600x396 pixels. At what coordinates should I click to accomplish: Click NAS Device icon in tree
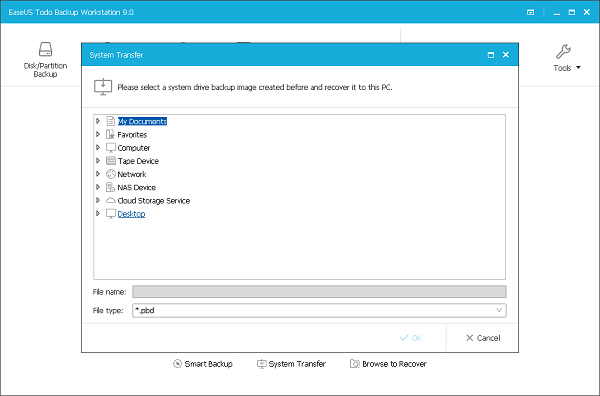[111, 187]
